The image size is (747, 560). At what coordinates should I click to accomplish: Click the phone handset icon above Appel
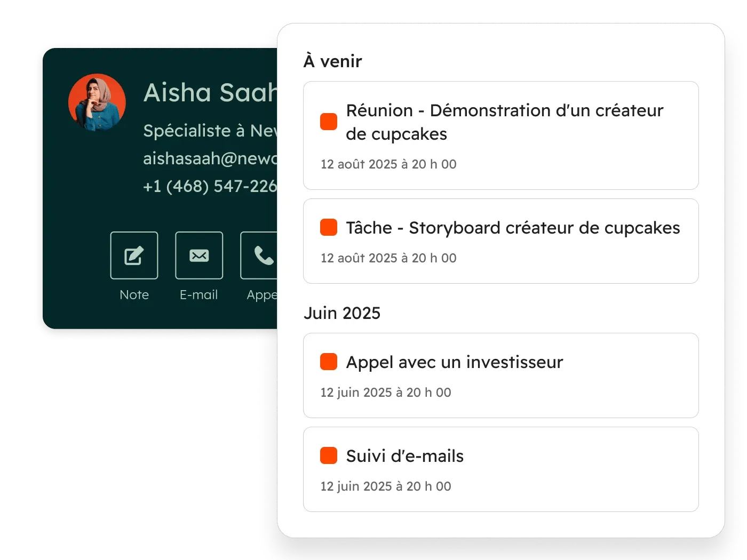(x=263, y=255)
